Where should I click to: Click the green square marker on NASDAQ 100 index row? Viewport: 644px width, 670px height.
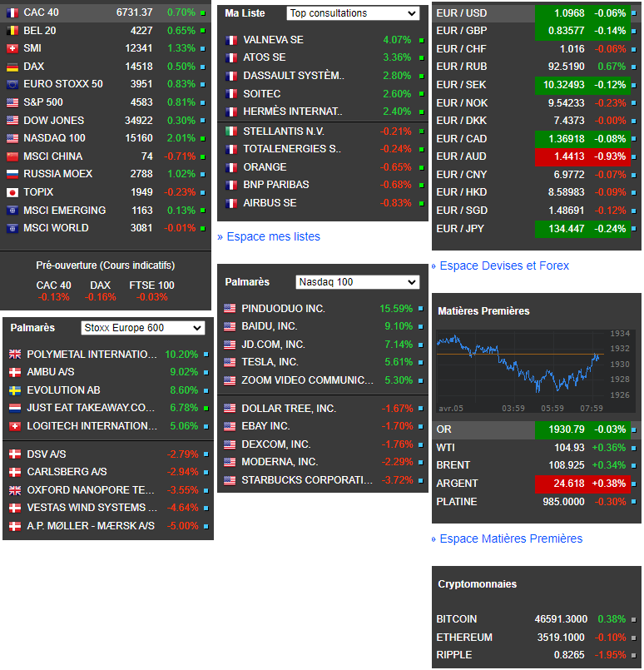203,139
